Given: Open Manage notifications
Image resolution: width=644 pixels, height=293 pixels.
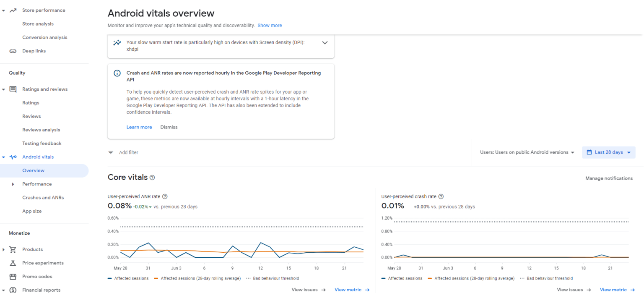Looking at the screenshot, I should point(609,178).
